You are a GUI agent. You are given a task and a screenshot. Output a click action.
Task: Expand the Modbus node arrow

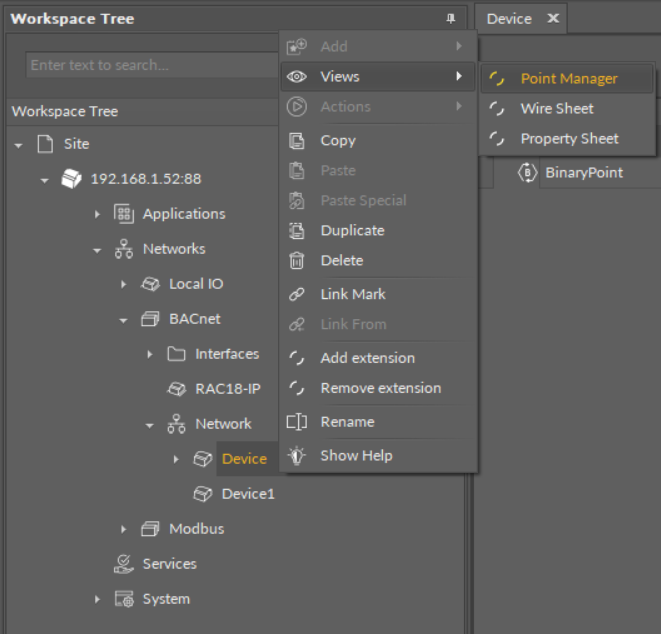coord(124,529)
